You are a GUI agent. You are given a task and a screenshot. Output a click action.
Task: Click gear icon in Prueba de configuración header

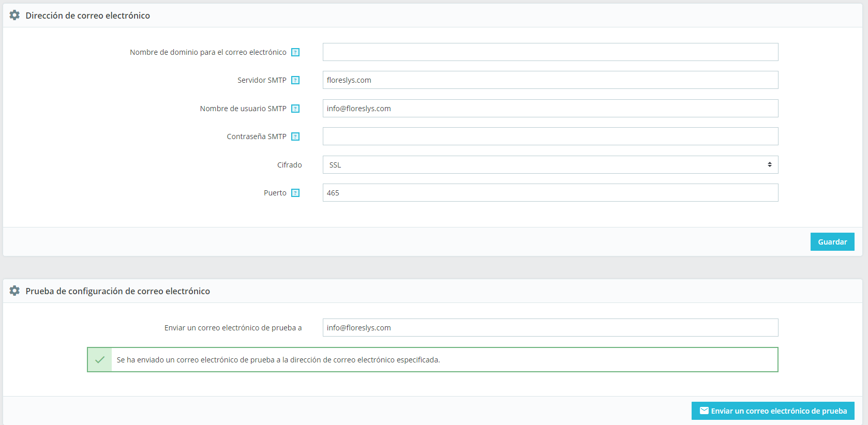(x=14, y=291)
